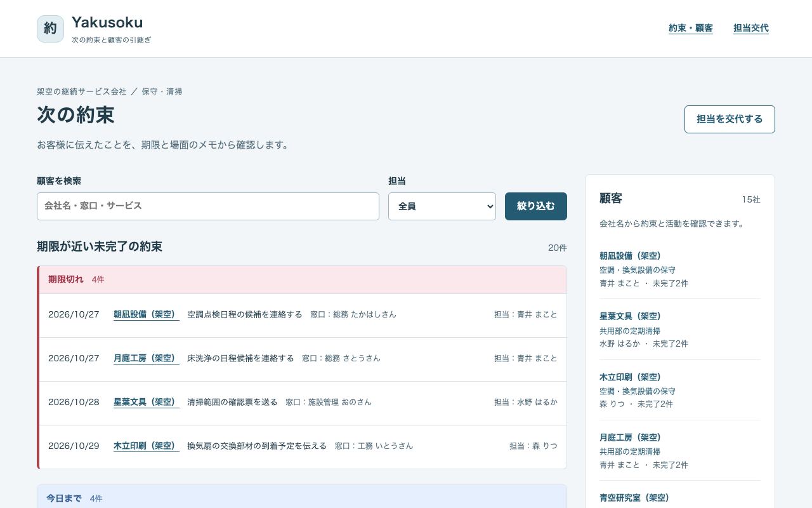Select 星葉文具（架空） in the 顧客 sidebar
The width and height of the screenshot is (812, 508).
631,316
